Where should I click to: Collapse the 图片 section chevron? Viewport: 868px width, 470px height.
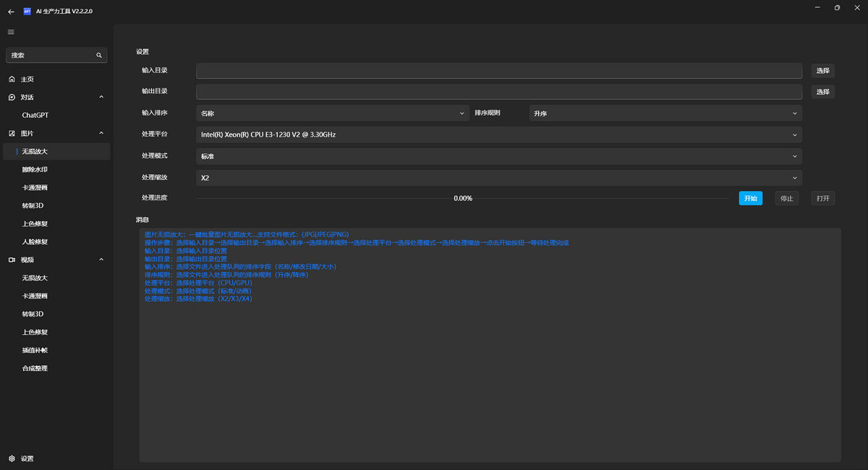pos(101,133)
